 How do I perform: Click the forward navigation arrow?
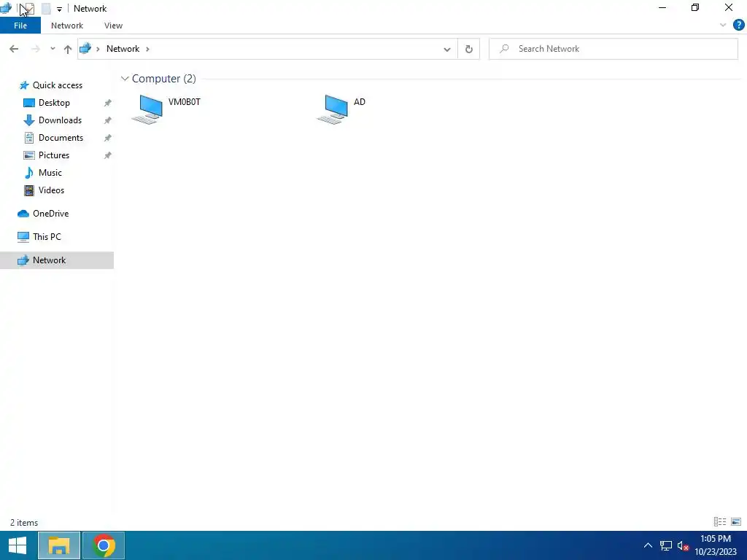click(x=35, y=49)
